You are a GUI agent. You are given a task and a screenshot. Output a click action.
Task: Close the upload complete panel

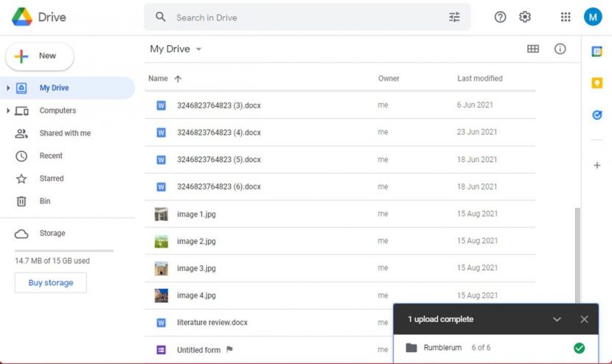click(584, 319)
